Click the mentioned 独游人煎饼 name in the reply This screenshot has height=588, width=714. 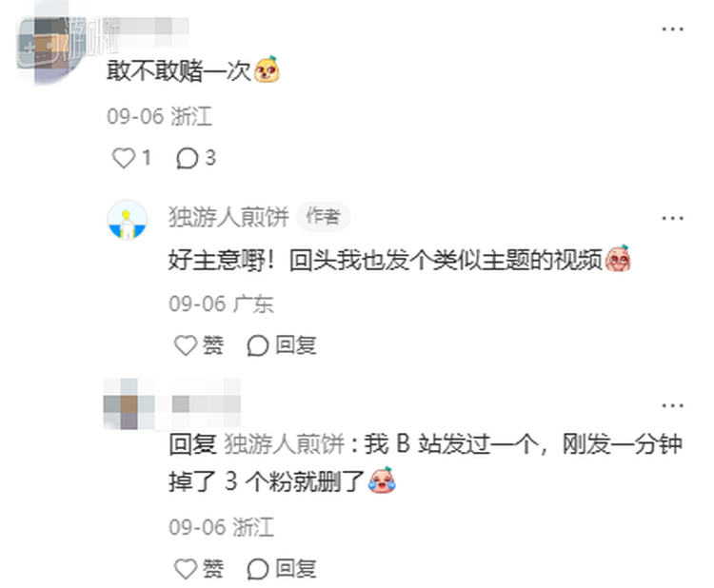click(x=284, y=444)
